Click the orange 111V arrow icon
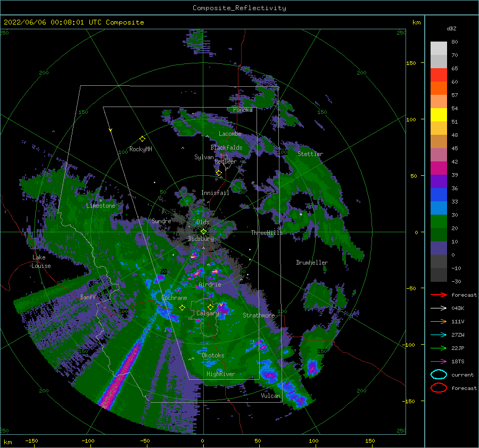Image resolution: width=479 pixels, height=448 pixels. click(x=439, y=321)
